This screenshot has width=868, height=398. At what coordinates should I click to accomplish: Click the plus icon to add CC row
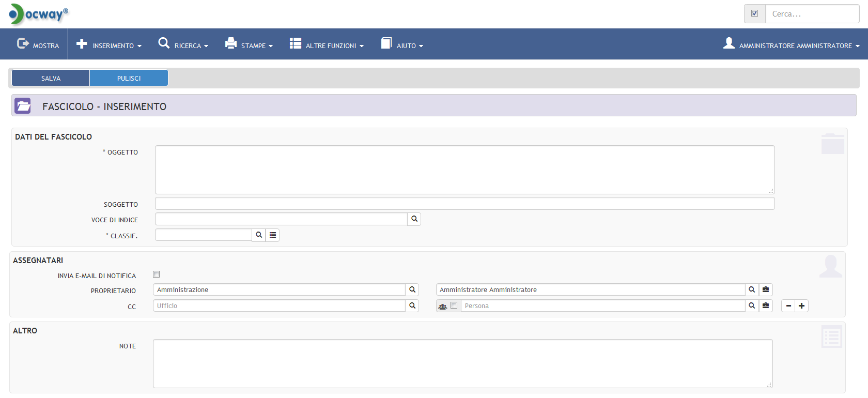pos(801,306)
